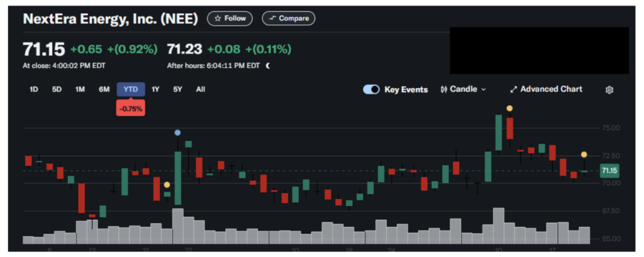The image size is (644, 257).
Task: Select the All range tab
Action: (x=201, y=89)
